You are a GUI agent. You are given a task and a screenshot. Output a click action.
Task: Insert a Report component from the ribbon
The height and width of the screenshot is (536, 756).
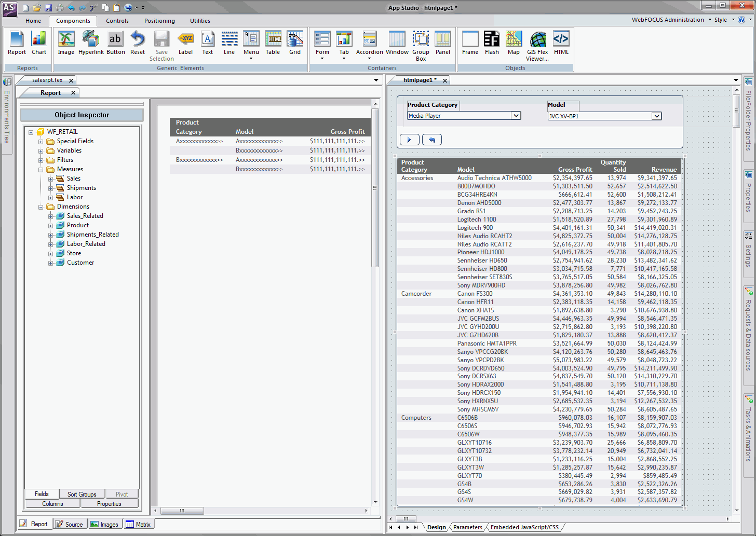17,43
